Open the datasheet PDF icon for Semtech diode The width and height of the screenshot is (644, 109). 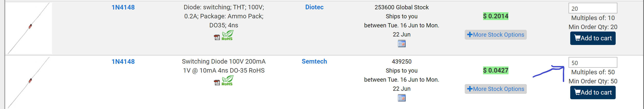pos(217,82)
